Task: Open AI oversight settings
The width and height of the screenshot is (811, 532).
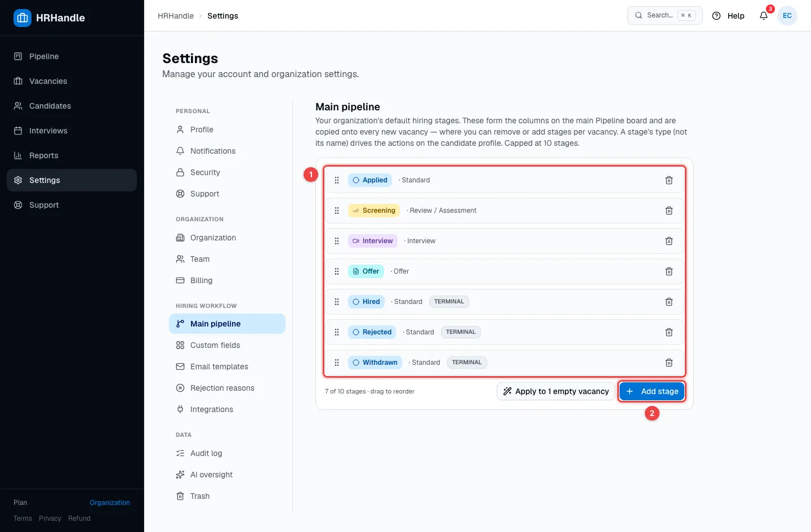Action: (227, 475)
